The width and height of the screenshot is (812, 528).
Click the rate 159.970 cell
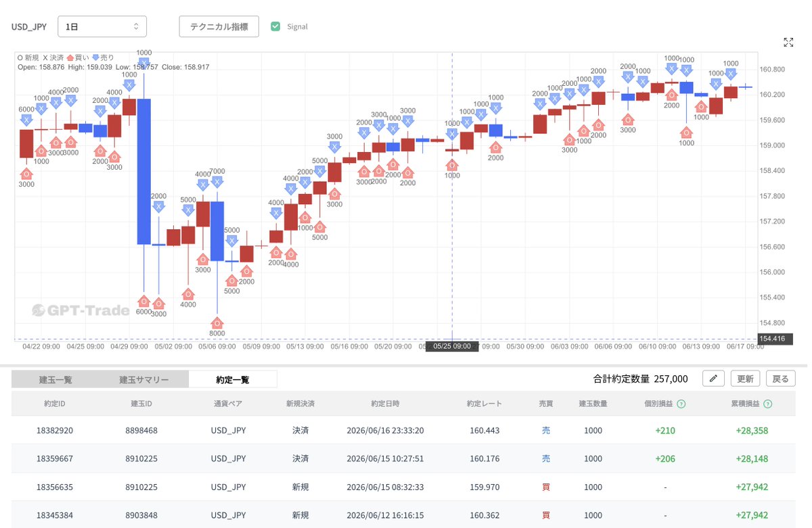(486, 487)
